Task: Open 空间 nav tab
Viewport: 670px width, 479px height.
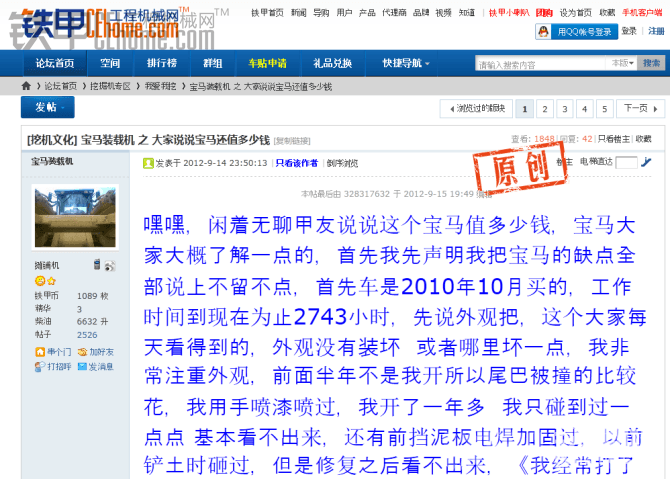Action: (x=110, y=63)
